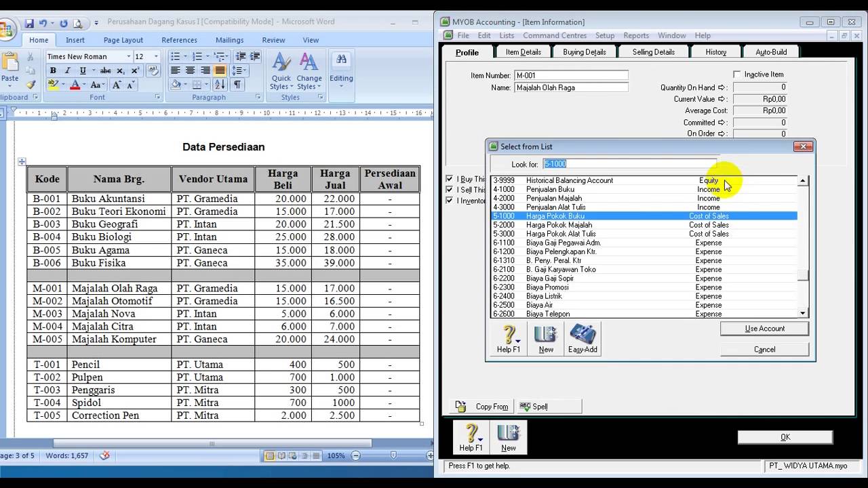Click Print Preview icon in quick access
The height and width of the screenshot is (488, 868).
tap(79, 24)
